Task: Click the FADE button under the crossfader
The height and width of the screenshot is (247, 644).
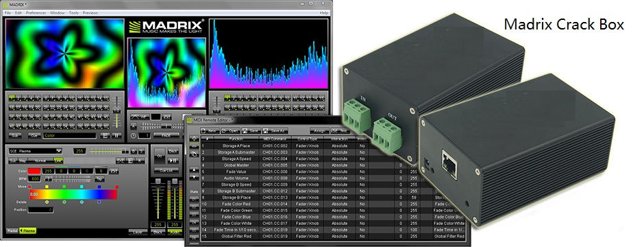Action: point(166,135)
